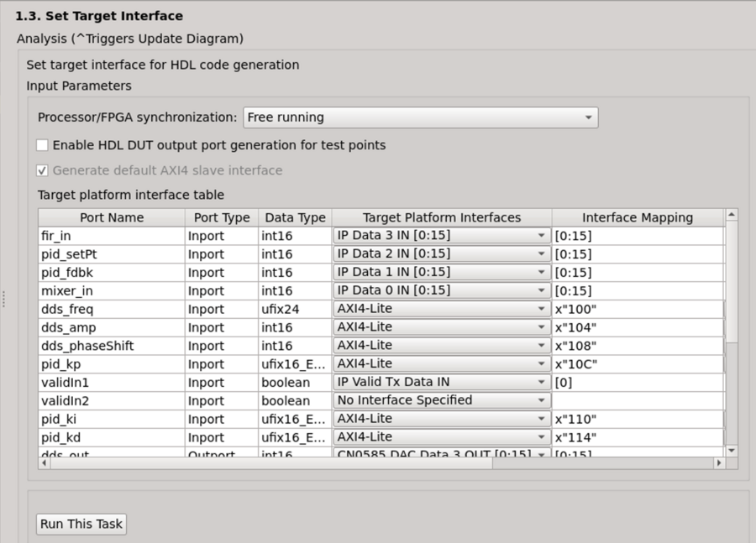
Task: Enable HDL DUT output port generation checkbox
Action: (41, 144)
